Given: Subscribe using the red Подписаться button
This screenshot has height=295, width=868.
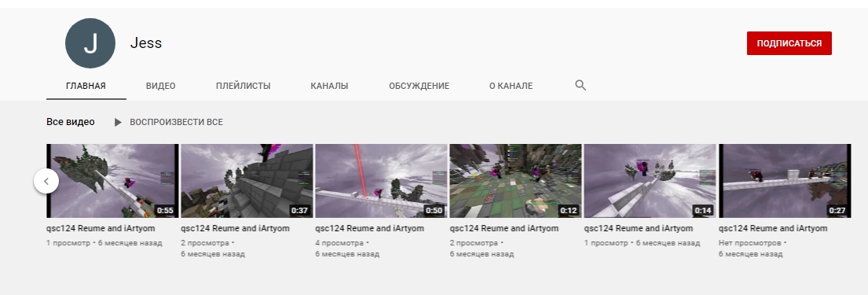Looking at the screenshot, I should [789, 43].
